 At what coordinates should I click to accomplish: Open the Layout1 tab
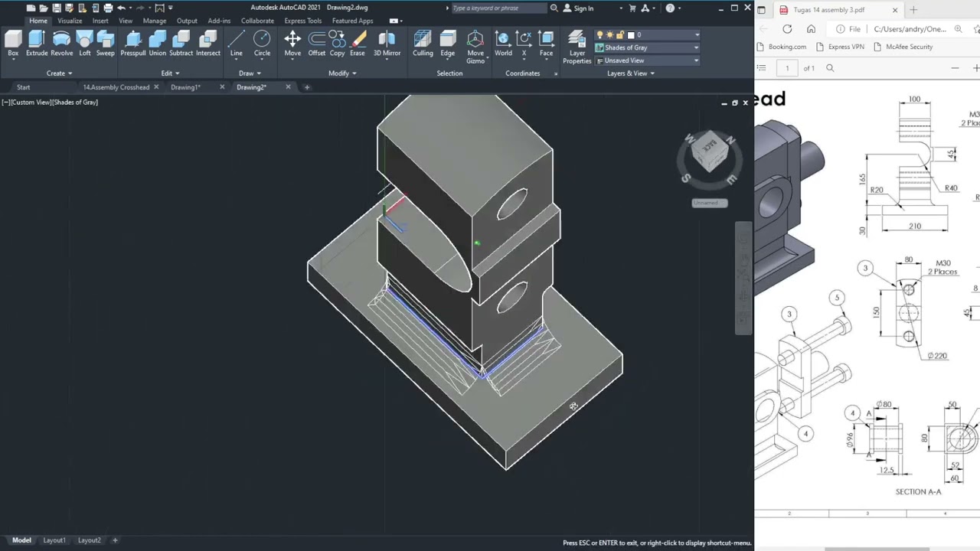[54, 540]
